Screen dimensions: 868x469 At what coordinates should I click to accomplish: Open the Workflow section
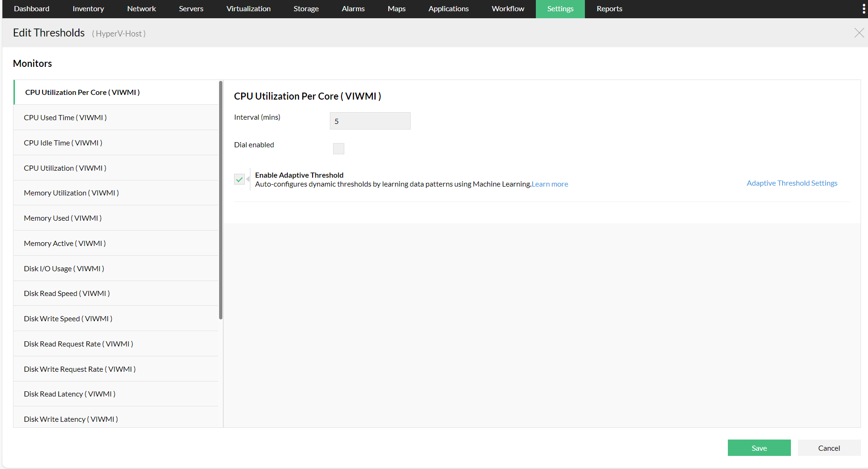click(x=507, y=8)
